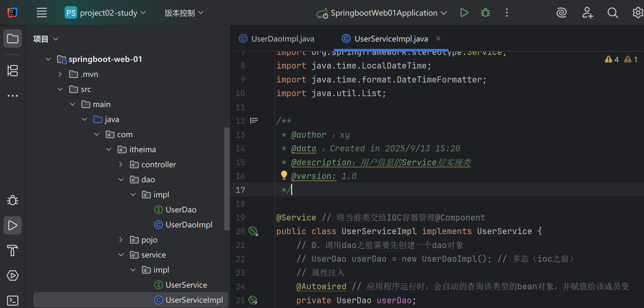Open the Build hammer tool window
The width and height of the screenshot is (644, 308).
13,250
